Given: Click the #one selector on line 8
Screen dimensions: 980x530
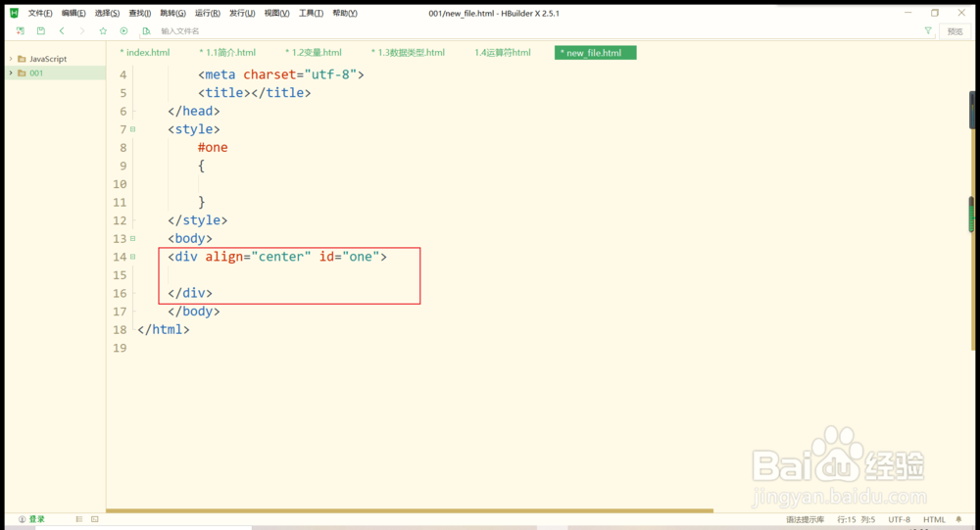Looking at the screenshot, I should (x=213, y=148).
